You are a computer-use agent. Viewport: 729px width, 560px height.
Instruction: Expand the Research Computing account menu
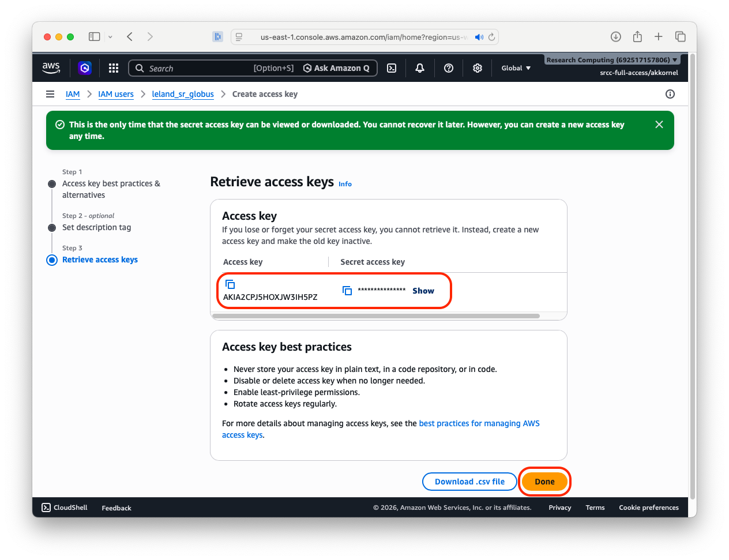612,60
